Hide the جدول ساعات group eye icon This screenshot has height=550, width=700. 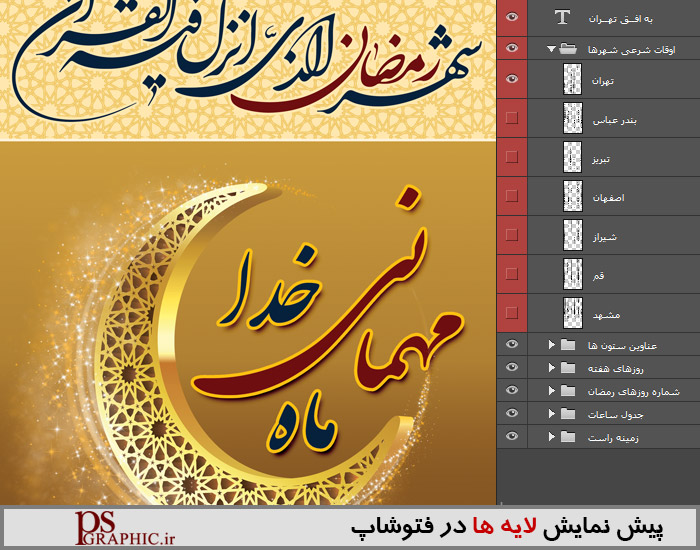[512, 413]
